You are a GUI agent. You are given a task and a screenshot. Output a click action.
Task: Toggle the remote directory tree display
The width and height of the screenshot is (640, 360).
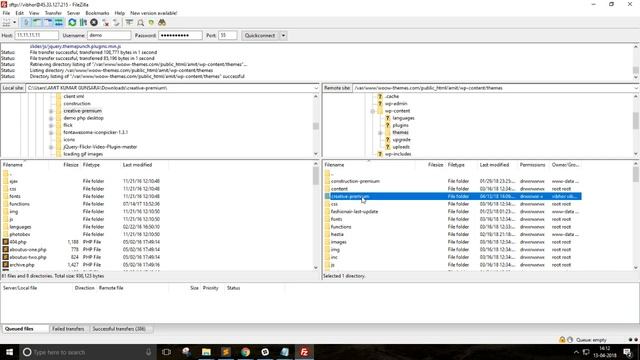tap(48, 22)
